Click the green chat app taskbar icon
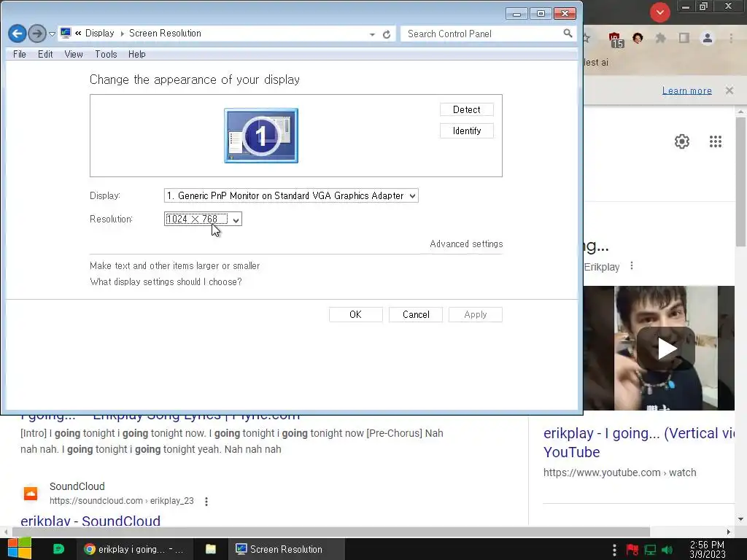This screenshot has height=560, width=747. pos(58,549)
